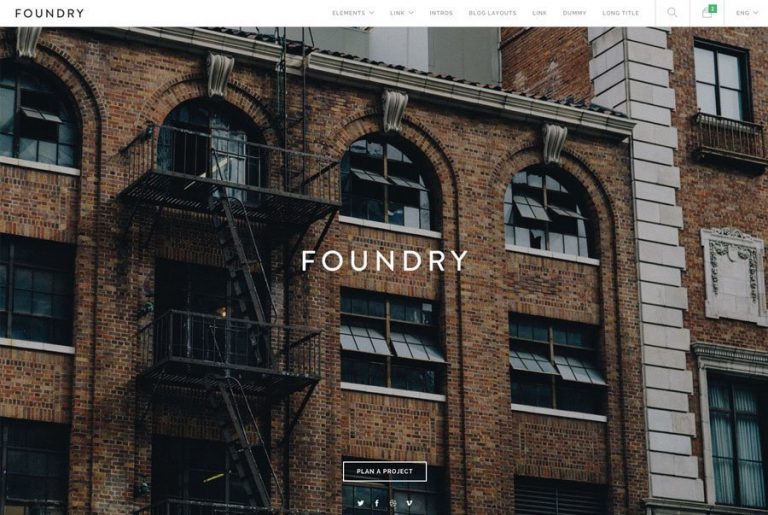Open the search magnifier icon
768x515 pixels.
pyautogui.click(x=672, y=12)
